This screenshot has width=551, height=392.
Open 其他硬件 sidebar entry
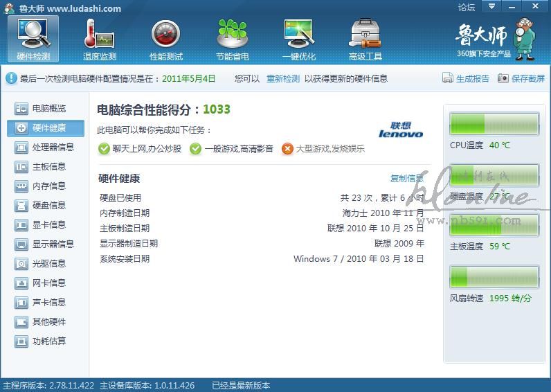[x=46, y=321]
